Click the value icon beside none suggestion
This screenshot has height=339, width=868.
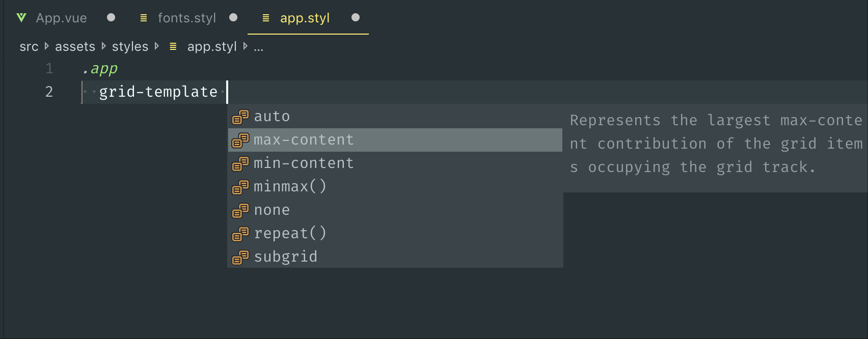(240, 211)
